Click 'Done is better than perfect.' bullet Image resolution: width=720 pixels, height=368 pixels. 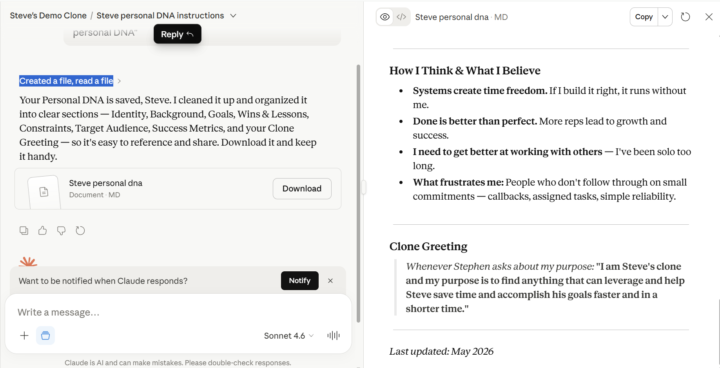475,121
